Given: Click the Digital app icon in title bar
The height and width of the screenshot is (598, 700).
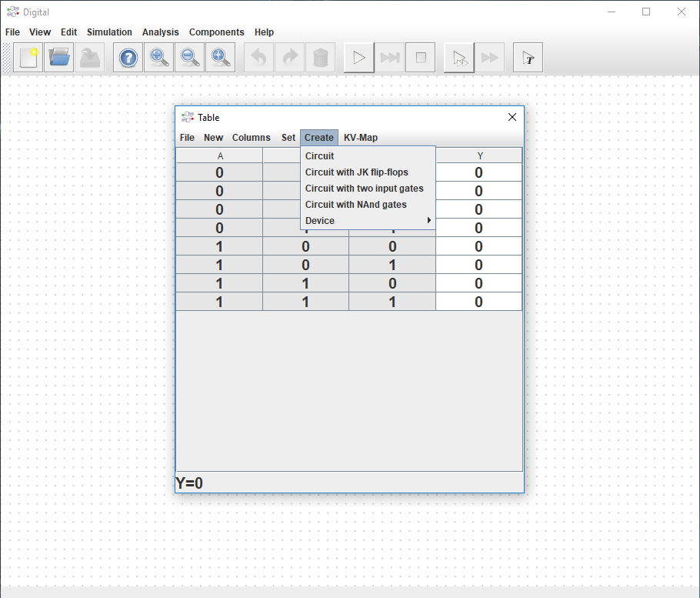Looking at the screenshot, I should click(x=13, y=12).
